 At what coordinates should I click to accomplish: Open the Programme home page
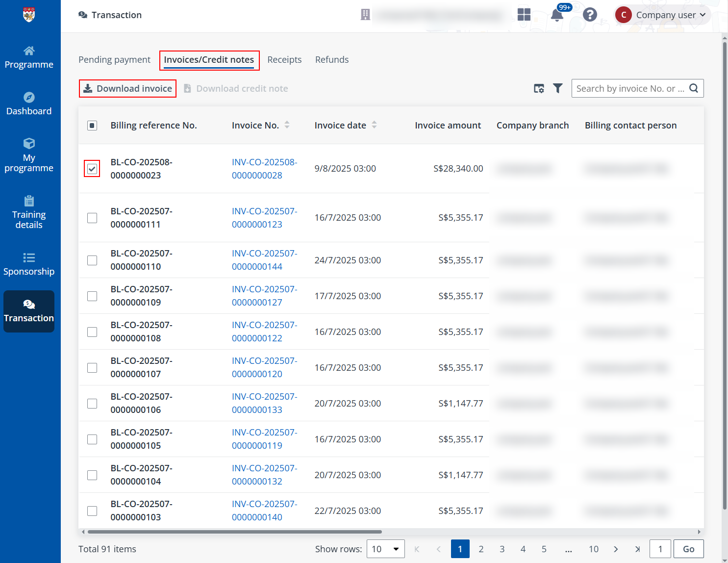[x=29, y=55]
